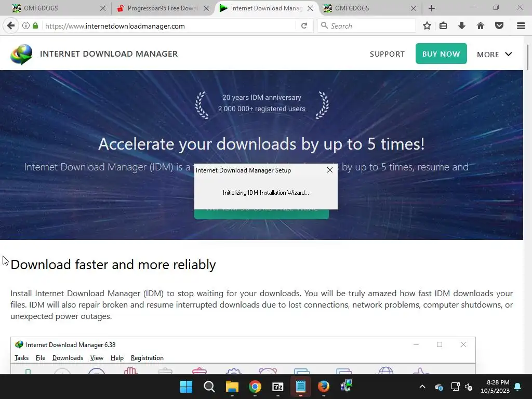The height and width of the screenshot is (399, 532).
Task: Switch to Firefox on taskbar
Action: click(324, 387)
